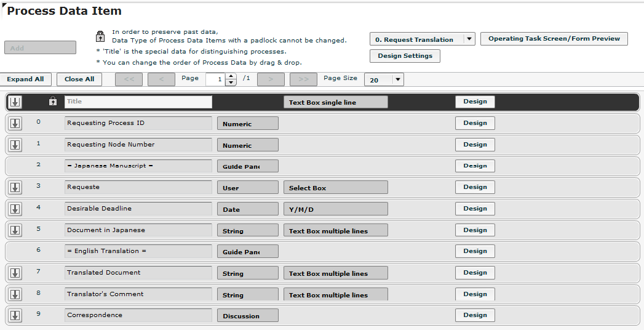Expand Translator's Comment row arrow icon
This screenshot has width=644, height=330.
[15, 294]
